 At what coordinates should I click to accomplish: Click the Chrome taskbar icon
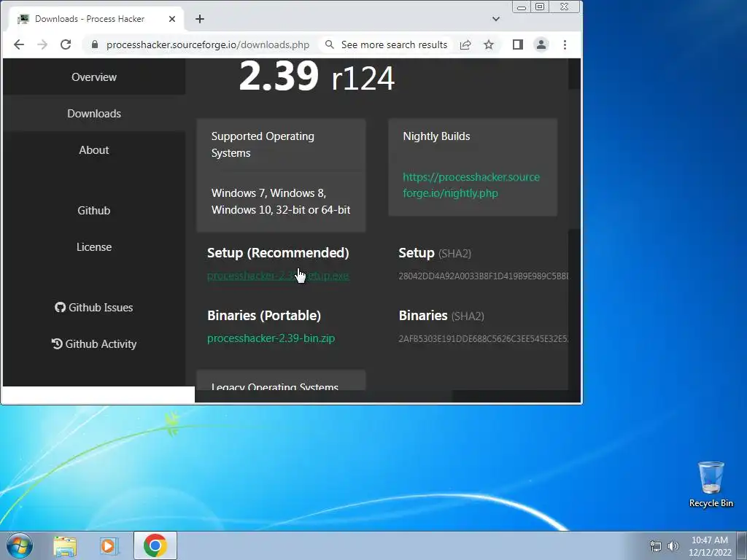[155, 545]
